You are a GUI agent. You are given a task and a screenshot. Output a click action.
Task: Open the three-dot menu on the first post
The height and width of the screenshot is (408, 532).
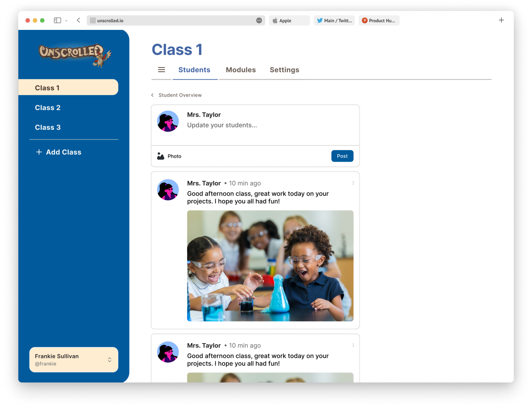353,183
